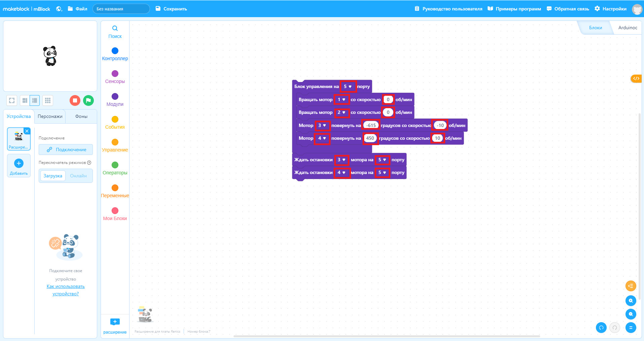Switch to the Блоки tab

coord(596,28)
